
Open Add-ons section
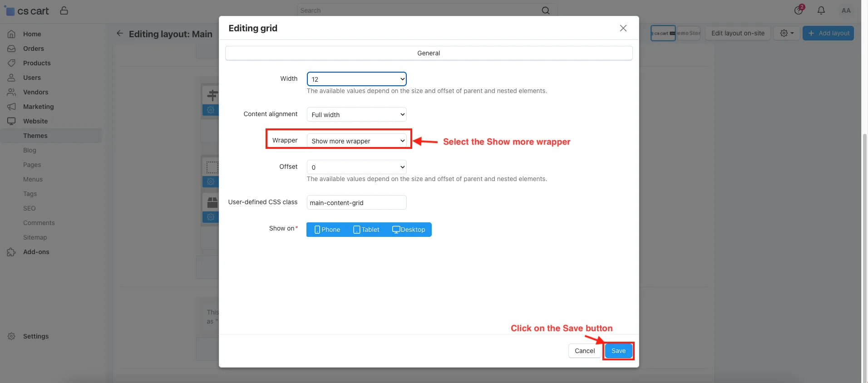[36, 252]
